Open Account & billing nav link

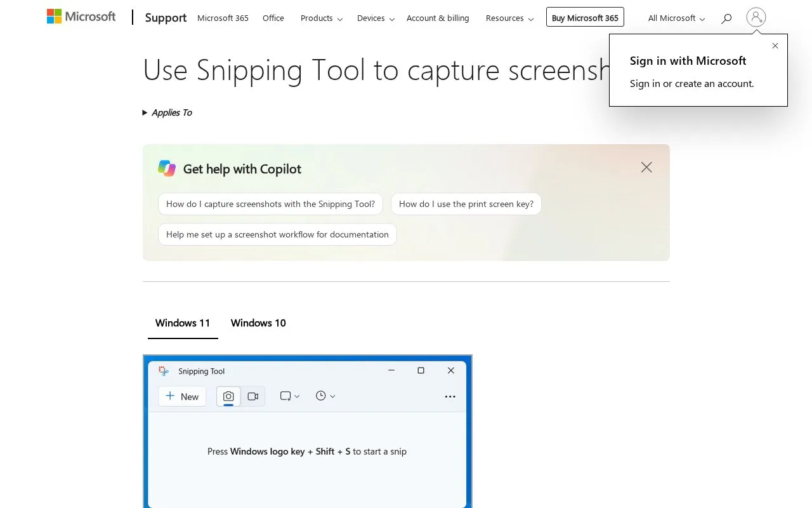438,18
